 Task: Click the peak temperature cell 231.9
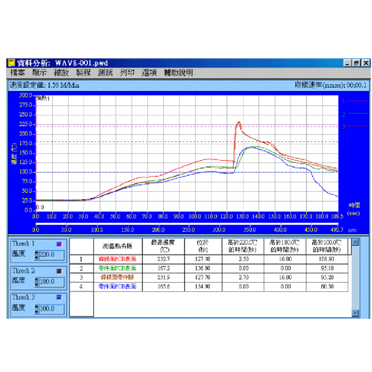163,277
